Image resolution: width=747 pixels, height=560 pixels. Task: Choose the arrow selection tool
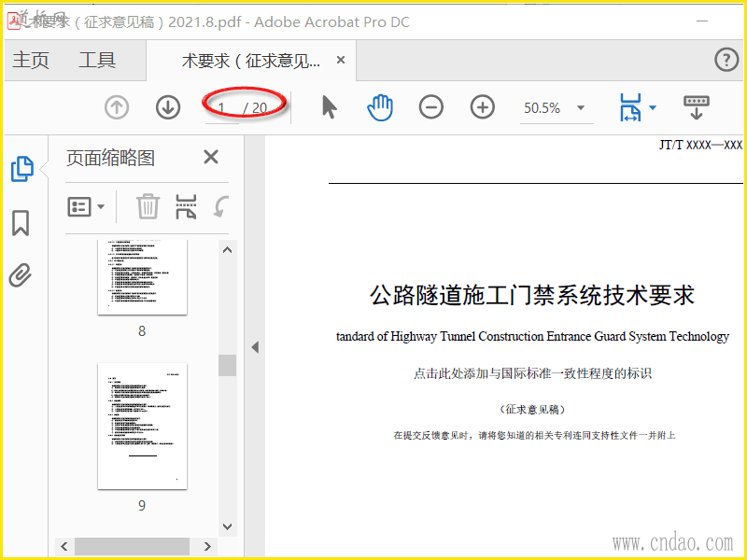point(330,107)
